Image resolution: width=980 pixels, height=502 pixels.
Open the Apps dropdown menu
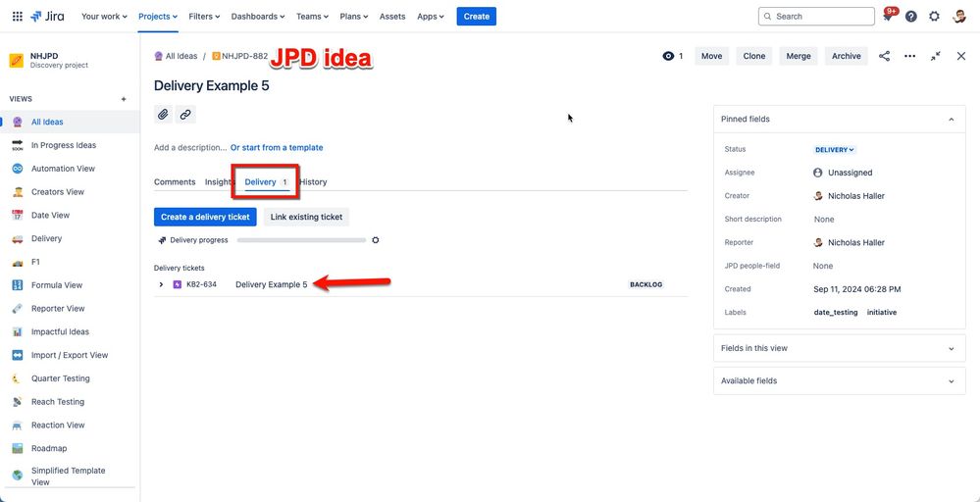tap(431, 17)
